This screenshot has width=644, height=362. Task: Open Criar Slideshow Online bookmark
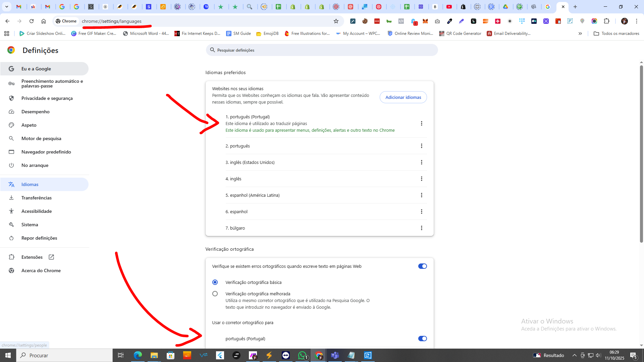click(x=43, y=34)
